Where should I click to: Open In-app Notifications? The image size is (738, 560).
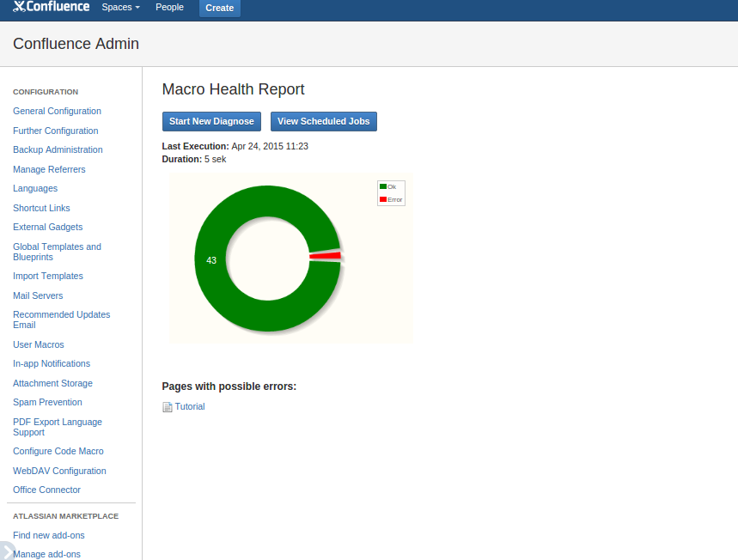(52, 363)
